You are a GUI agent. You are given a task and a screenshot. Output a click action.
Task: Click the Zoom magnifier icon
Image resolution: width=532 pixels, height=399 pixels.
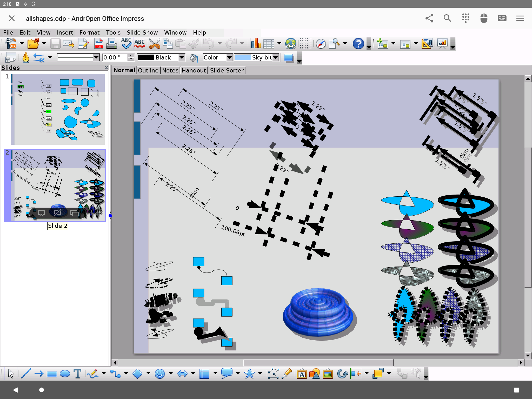(334, 44)
